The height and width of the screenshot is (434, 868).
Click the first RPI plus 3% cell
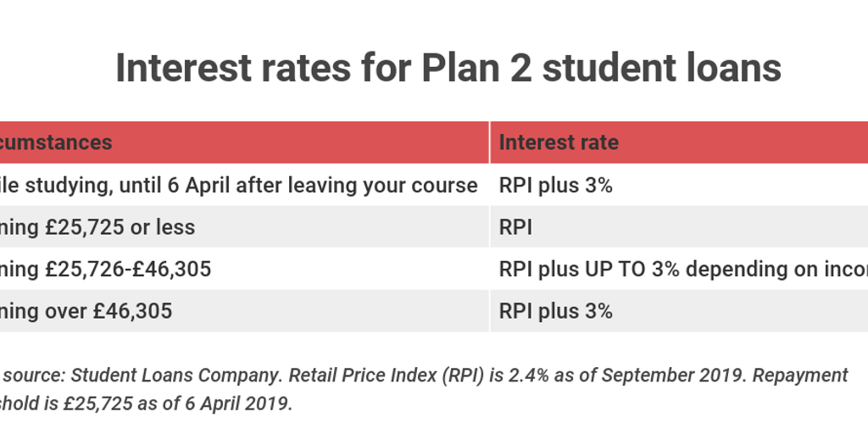coord(556,186)
